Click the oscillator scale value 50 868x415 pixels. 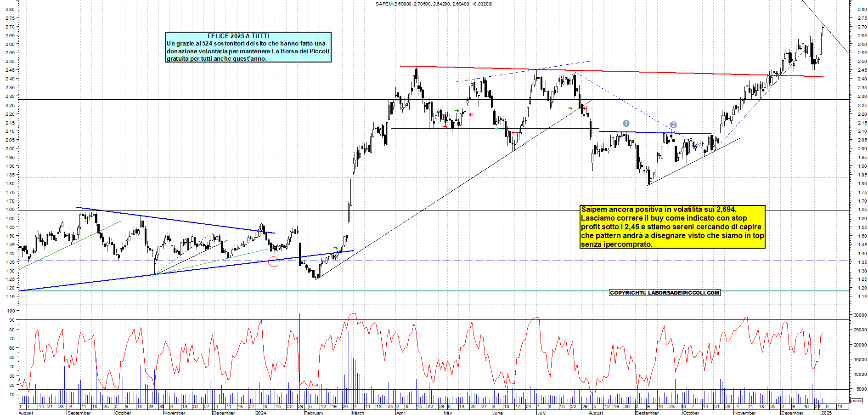(x=12, y=357)
